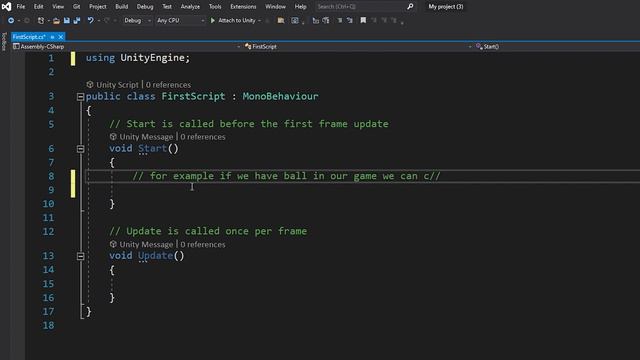Click the Update method name on line 13
The width and height of the screenshot is (640, 360).
click(156, 256)
